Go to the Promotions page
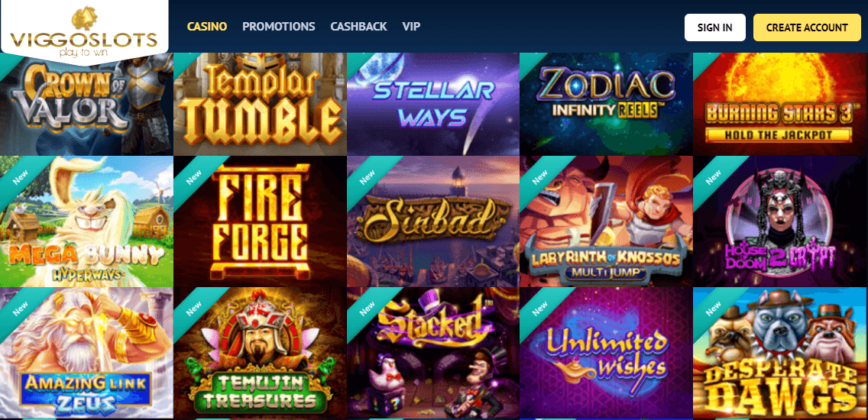This screenshot has width=868, height=420. (x=278, y=27)
